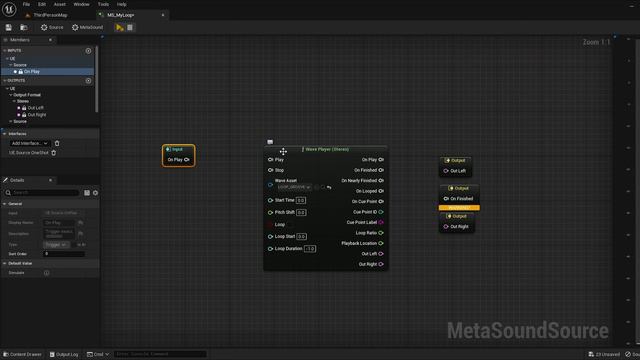Click the Start Time input pin
This screenshot has width=640, height=360.
(270, 200)
